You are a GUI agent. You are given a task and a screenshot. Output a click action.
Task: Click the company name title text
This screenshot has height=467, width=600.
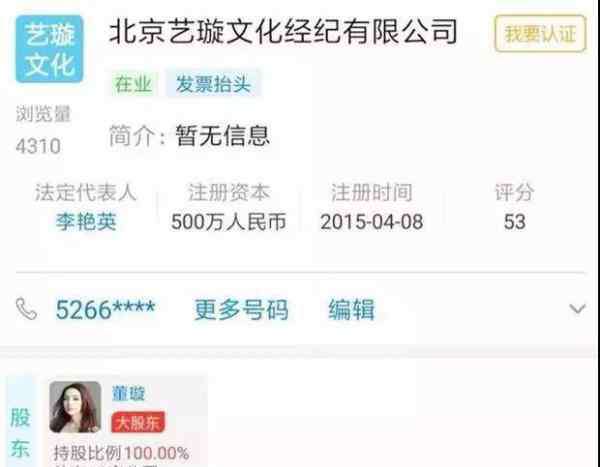pyautogui.click(x=283, y=31)
